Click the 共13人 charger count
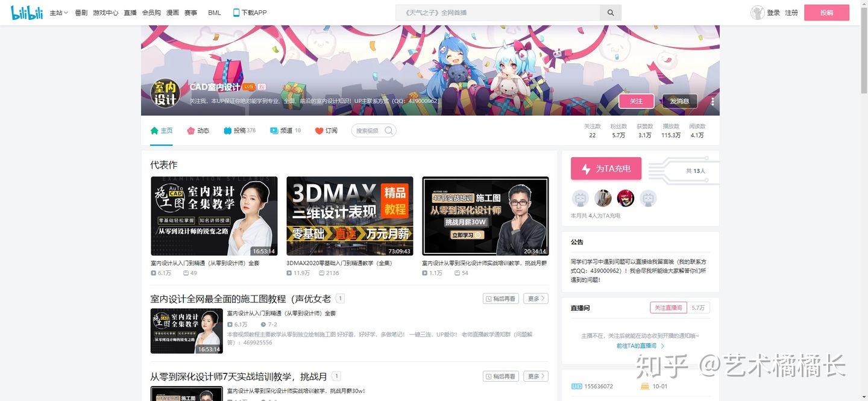Image resolution: width=868 pixels, height=401 pixels. point(695,171)
